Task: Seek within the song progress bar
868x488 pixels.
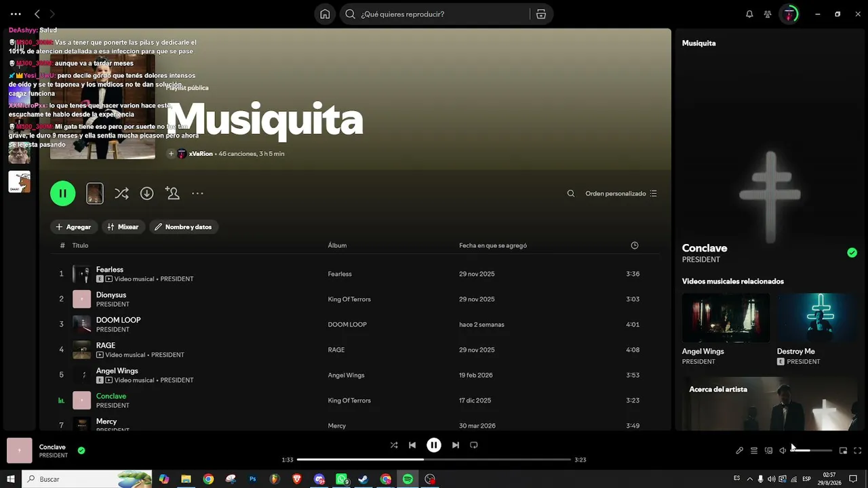Action: [x=434, y=460]
